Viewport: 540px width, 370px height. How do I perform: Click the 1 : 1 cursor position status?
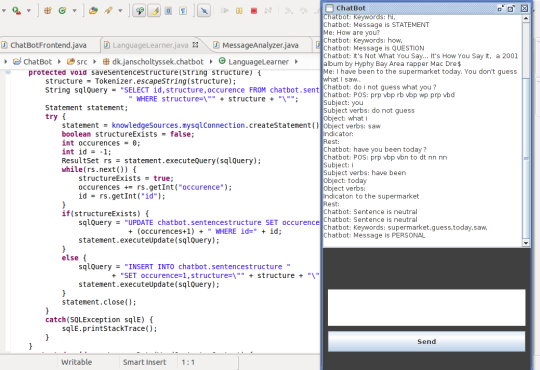pyautogui.click(x=188, y=362)
